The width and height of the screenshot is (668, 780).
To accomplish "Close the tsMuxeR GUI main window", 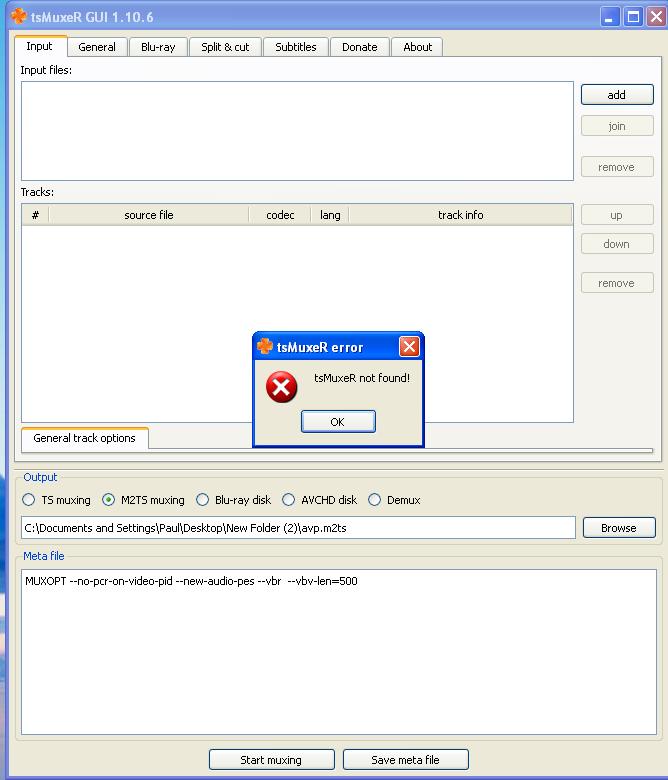I will click(x=657, y=17).
